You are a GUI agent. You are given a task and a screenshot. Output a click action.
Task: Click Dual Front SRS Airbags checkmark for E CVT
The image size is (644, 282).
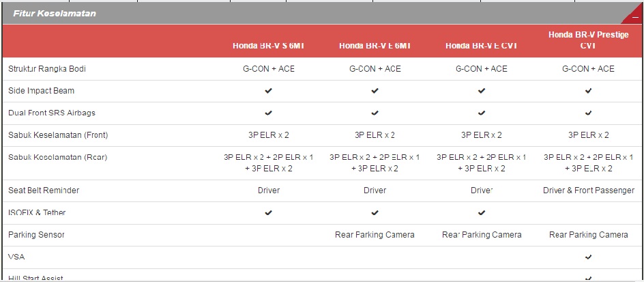pos(482,113)
